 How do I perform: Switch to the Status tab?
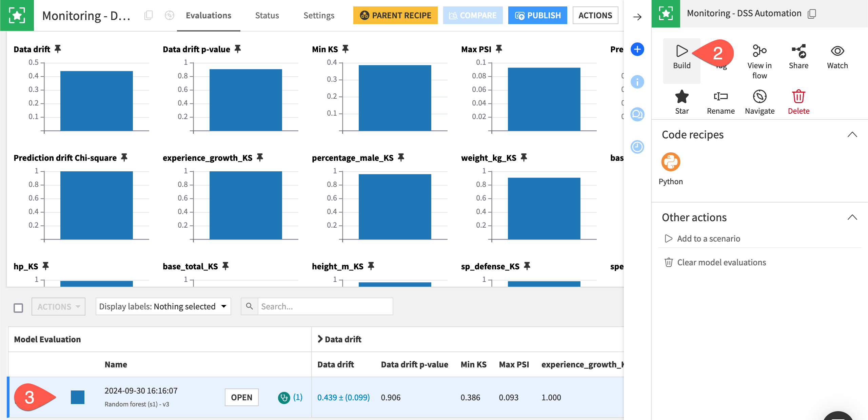pyautogui.click(x=267, y=16)
